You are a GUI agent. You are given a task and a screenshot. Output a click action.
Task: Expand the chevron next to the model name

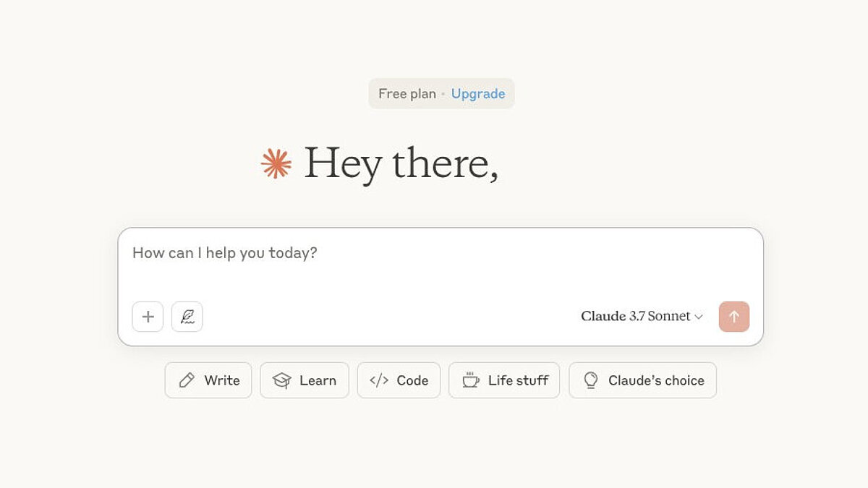pos(699,317)
